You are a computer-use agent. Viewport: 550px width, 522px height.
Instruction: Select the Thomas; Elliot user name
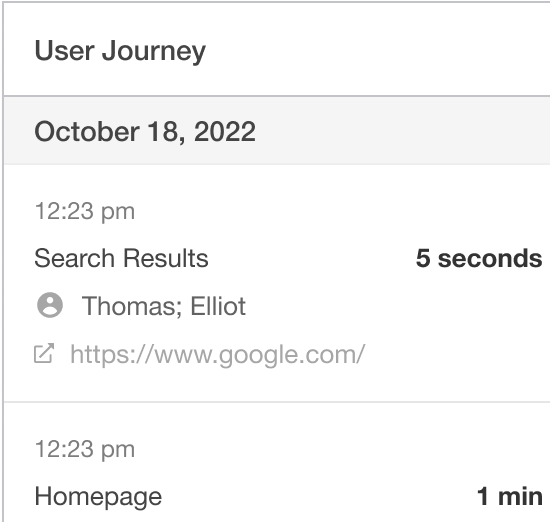coord(163,306)
